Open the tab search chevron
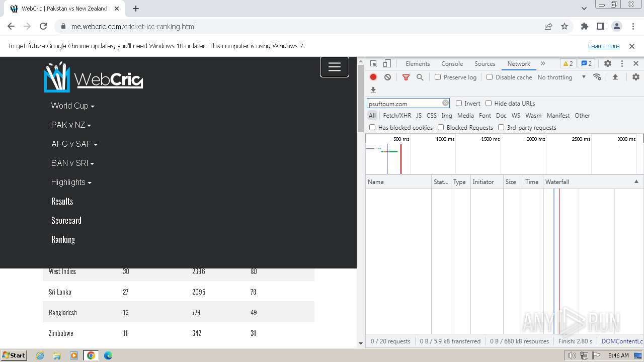 584,9
